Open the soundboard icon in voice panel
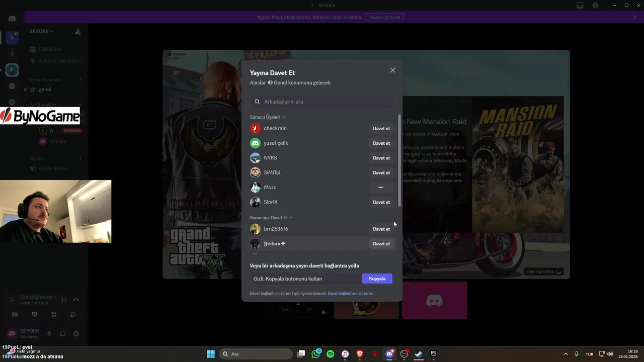 (x=73, y=315)
